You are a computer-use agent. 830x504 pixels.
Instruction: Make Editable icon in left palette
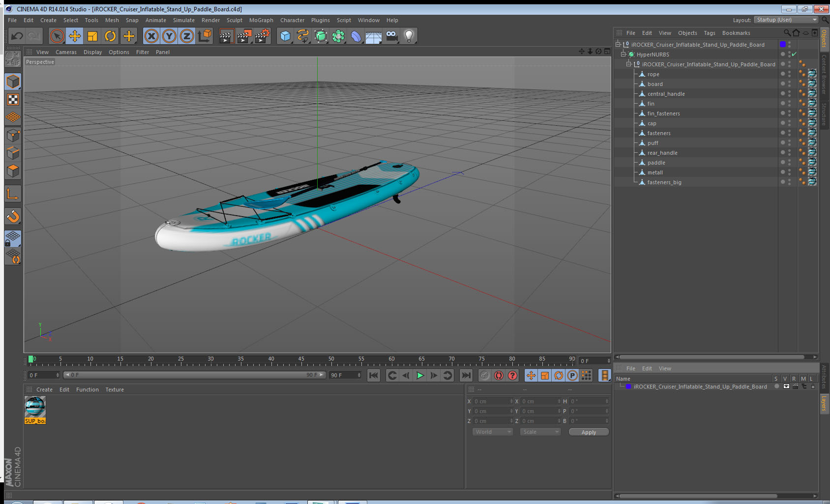point(13,59)
